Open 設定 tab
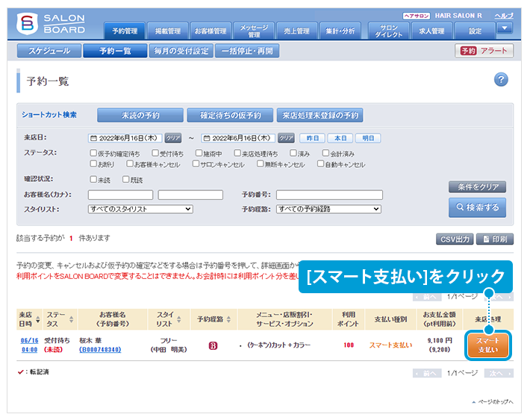The width and height of the screenshot is (530, 420). pos(475,31)
